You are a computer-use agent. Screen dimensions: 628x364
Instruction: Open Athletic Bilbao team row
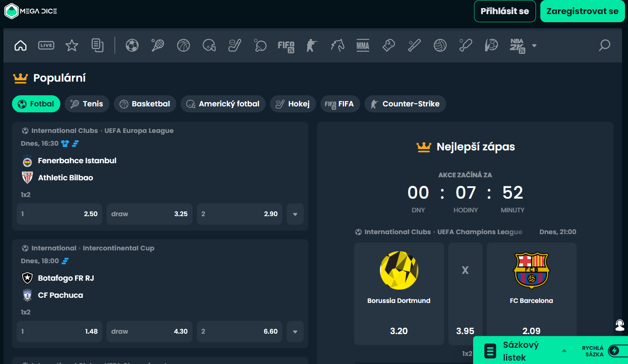65,178
